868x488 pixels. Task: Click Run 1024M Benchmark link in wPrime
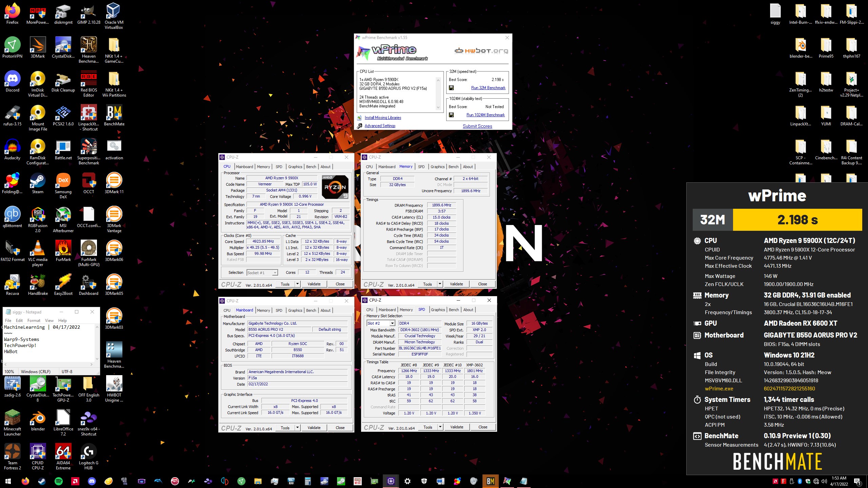coord(486,115)
